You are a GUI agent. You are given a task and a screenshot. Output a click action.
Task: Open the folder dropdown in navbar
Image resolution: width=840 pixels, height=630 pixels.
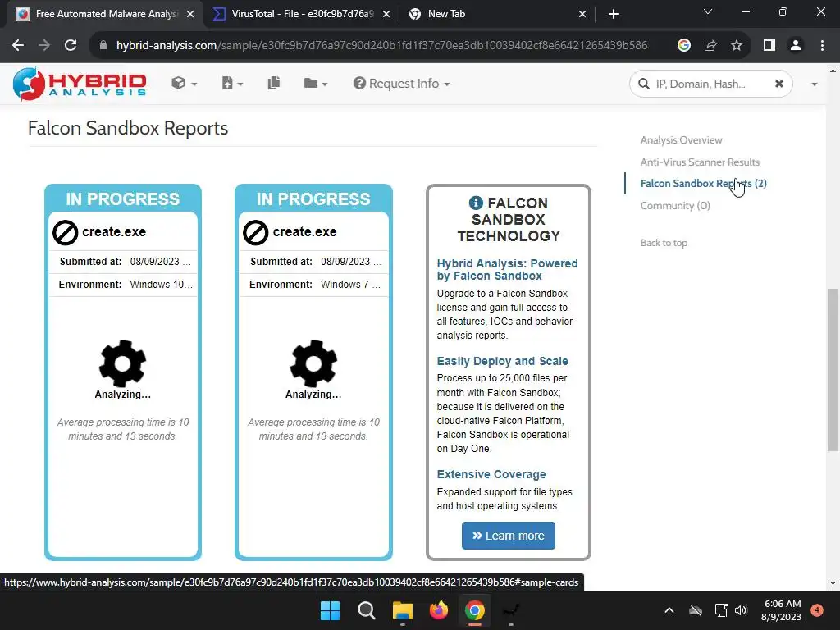pyautogui.click(x=315, y=84)
